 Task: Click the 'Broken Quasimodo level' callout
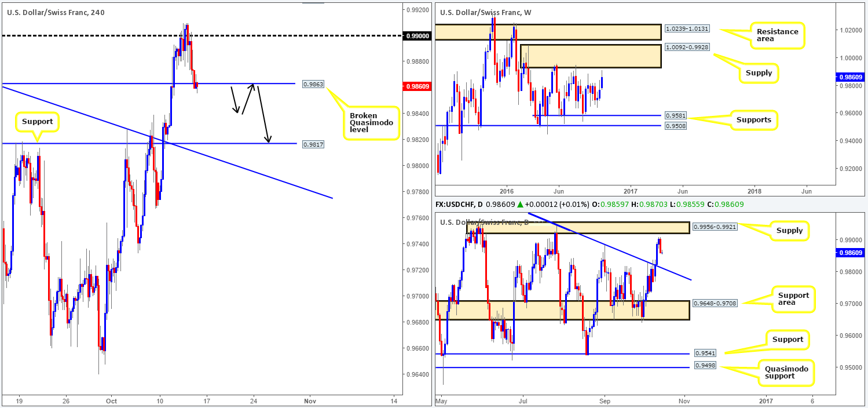click(x=371, y=123)
